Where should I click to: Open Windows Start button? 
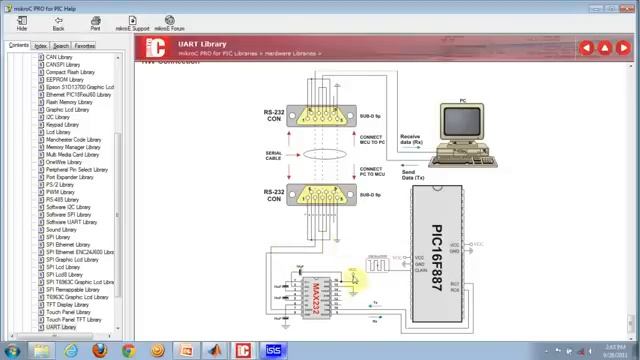pyautogui.click(x=12, y=351)
